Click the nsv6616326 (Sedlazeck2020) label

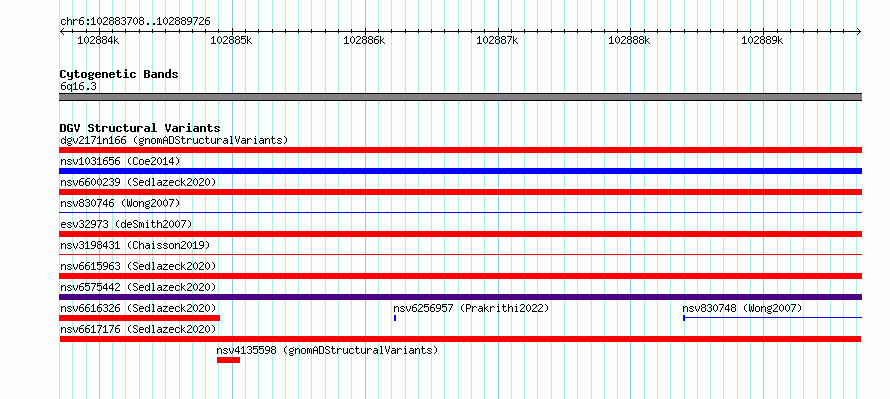pyautogui.click(x=138, y=308)
